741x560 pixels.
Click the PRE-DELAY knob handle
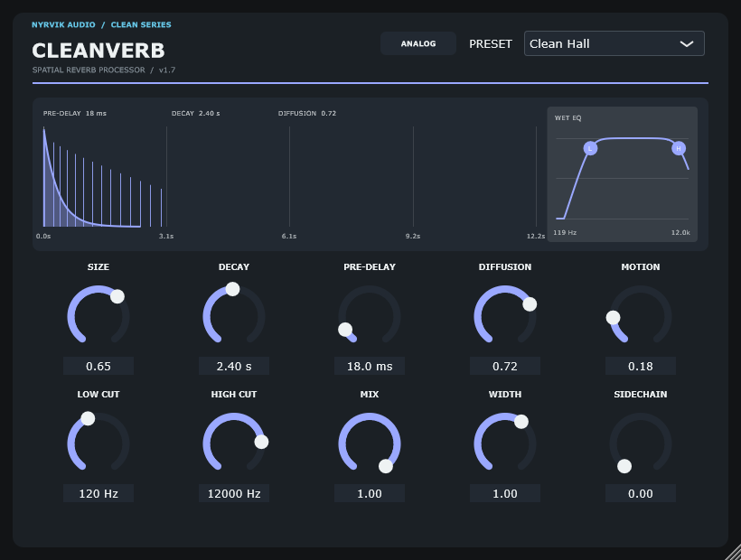(345, 329)
